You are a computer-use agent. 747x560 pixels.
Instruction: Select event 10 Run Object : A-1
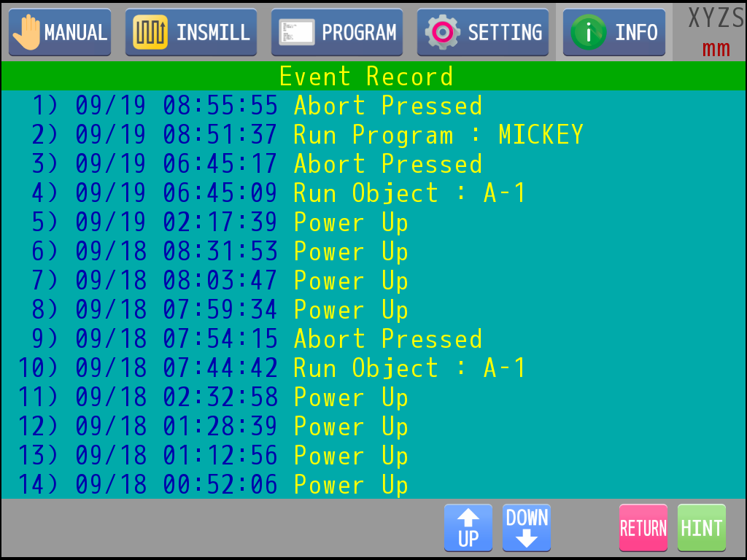pos(271,369)
